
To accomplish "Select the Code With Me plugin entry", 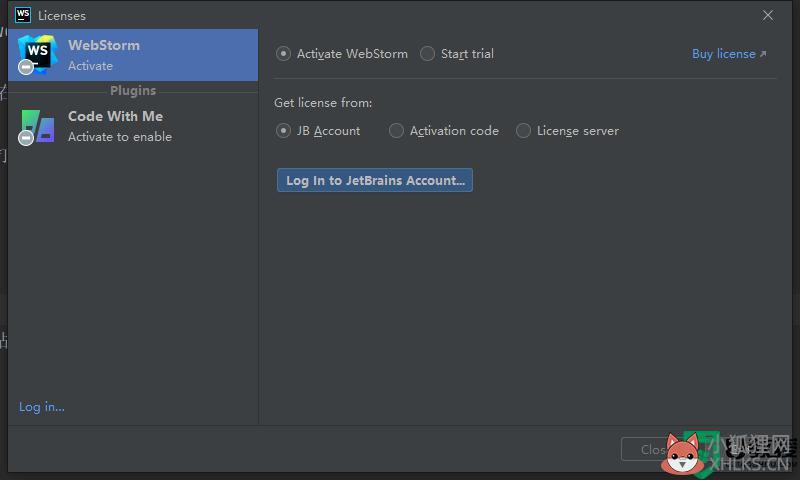I will click(133, 126).
